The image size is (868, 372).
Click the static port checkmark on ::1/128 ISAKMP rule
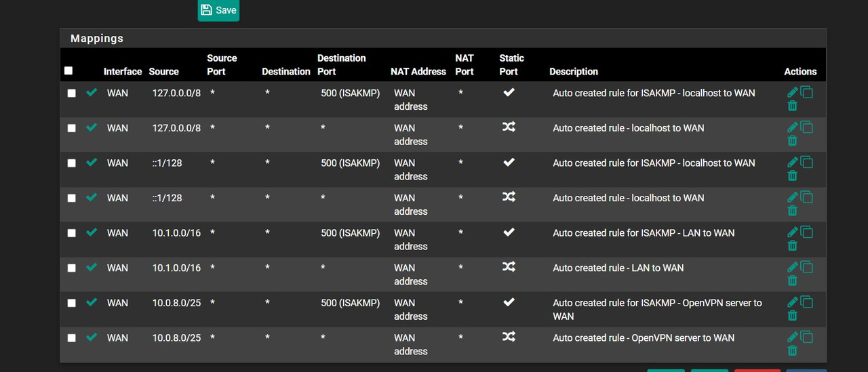[509, 162]
